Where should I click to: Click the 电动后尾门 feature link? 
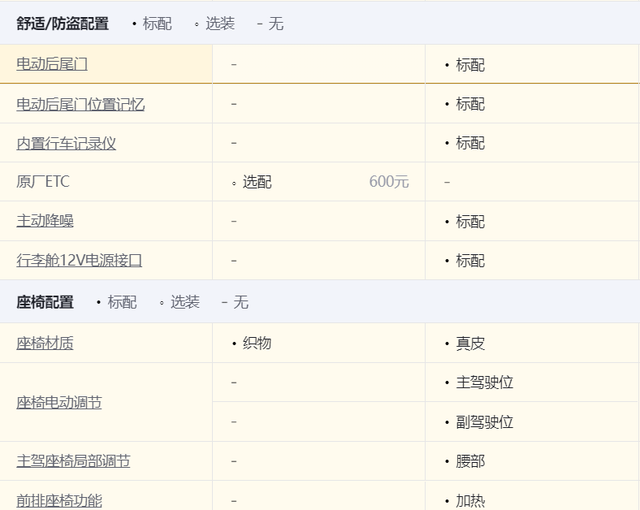pos(52,64)
